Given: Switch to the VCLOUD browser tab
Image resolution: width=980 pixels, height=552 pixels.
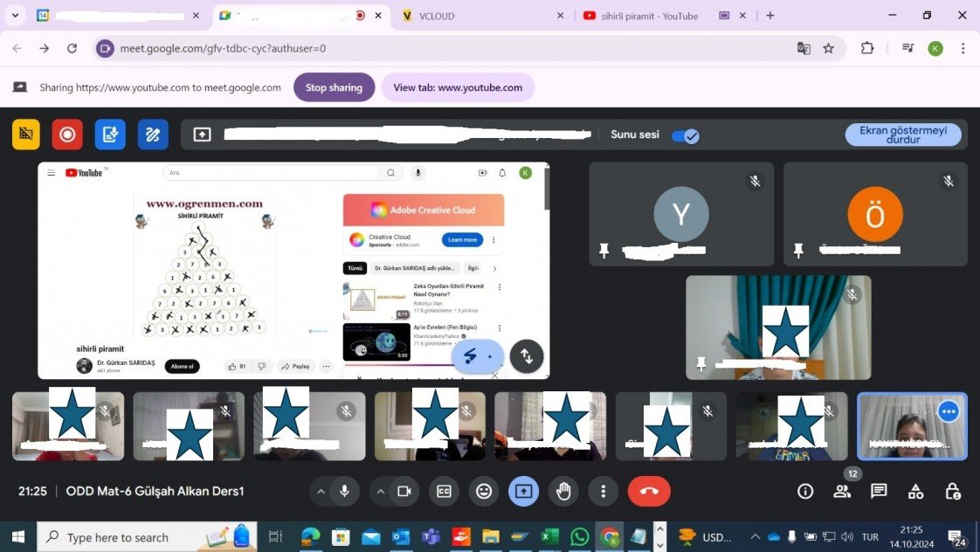Looking at the screenshot, I should click(x=472, y=16).
